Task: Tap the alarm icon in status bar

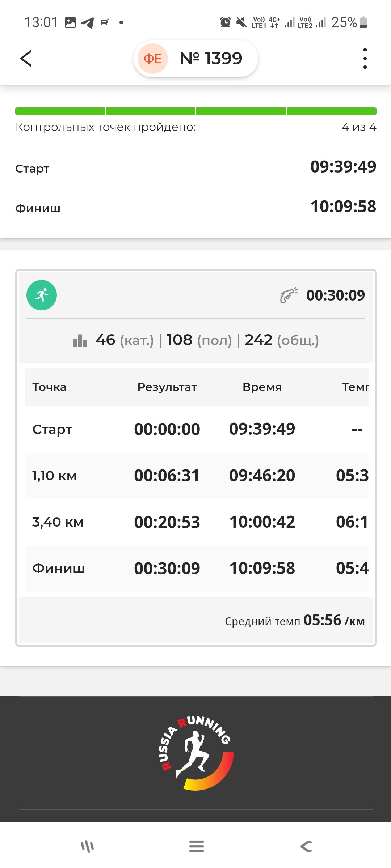Action: (225, 22)
